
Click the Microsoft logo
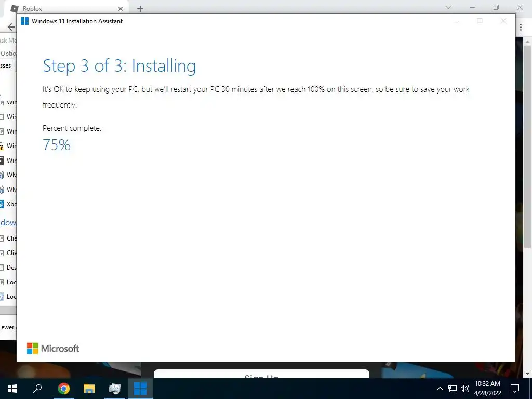pyautogui.click(x=53, y=349)
